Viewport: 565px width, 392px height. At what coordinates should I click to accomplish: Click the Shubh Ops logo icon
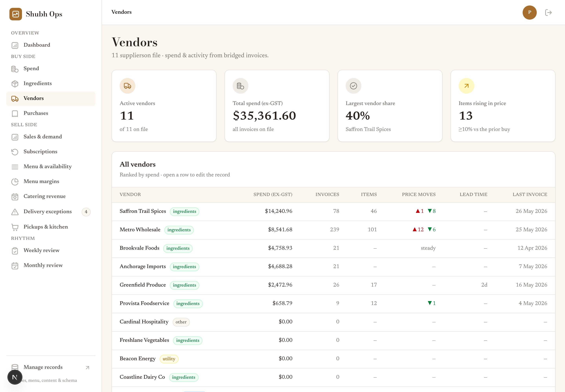[x=16, y=14]
